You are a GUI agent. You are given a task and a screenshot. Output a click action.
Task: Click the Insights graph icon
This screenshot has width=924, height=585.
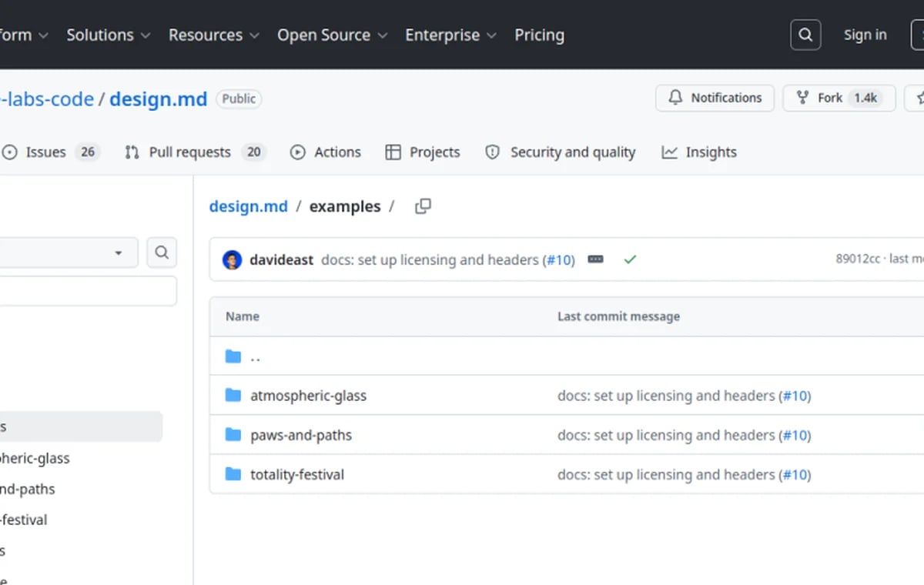click(669, 152)
